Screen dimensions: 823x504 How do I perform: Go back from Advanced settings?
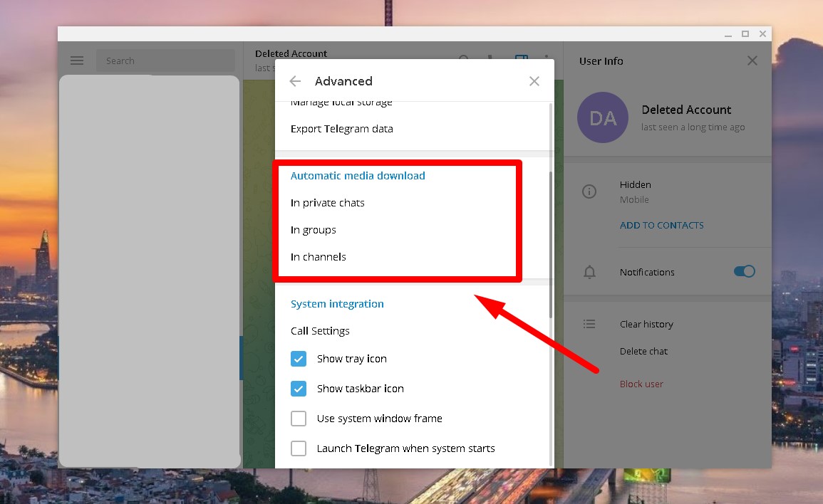(x=295, y=81)
